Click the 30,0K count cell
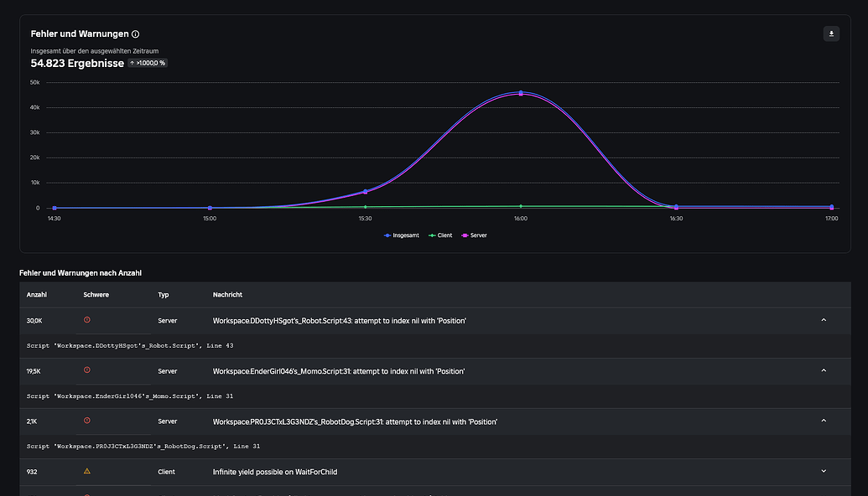The image size is (868, 496). pyautogui.click(x=34, y=321)
